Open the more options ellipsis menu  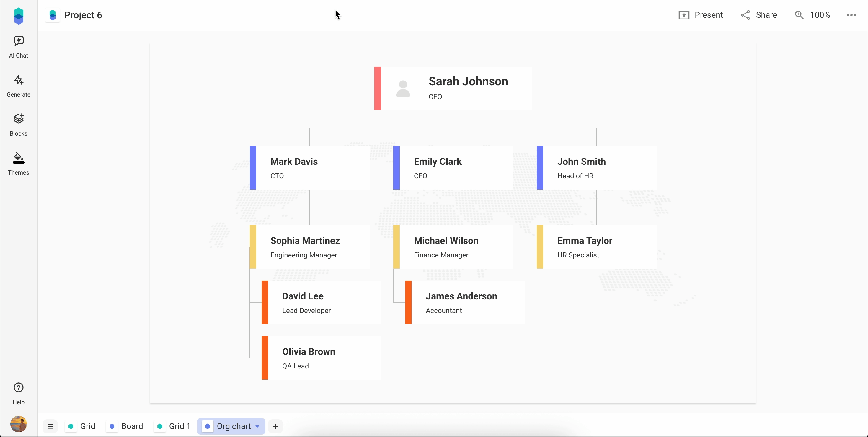[851, 15]
